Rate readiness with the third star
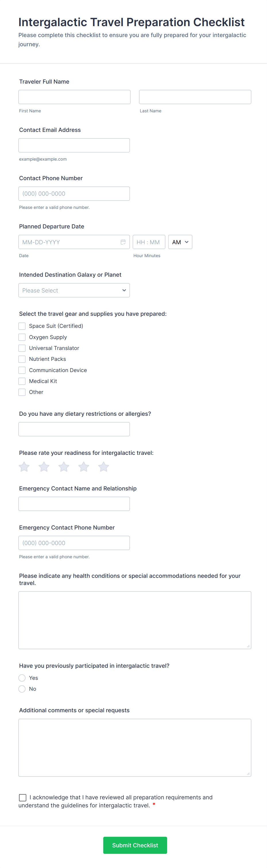 point(64,467)
